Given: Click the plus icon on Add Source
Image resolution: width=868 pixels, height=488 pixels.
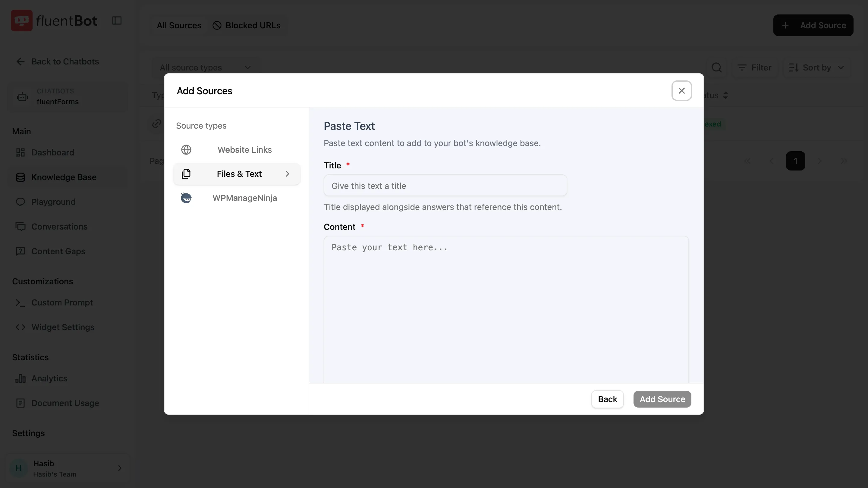Looking at the screenshot, I should [785, 25].
